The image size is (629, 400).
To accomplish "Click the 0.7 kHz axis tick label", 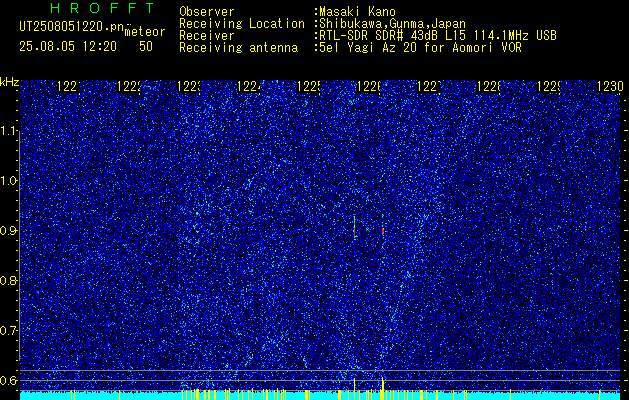I will [x=9, y=330].
